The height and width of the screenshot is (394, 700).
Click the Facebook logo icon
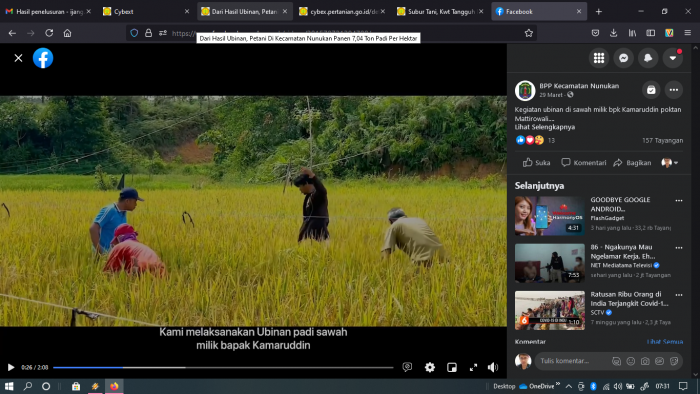pyautogui.click(x=43, y=58)
